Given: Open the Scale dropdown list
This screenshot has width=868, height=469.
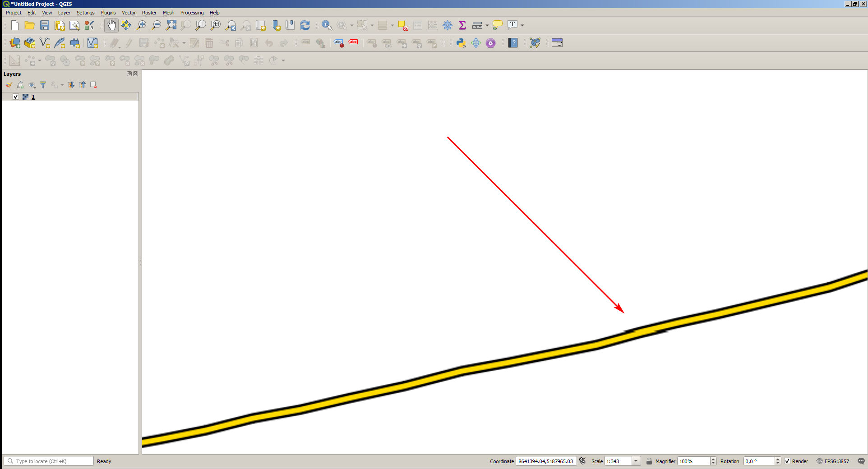Looking at the screenshot, I should tap(636, 461).
